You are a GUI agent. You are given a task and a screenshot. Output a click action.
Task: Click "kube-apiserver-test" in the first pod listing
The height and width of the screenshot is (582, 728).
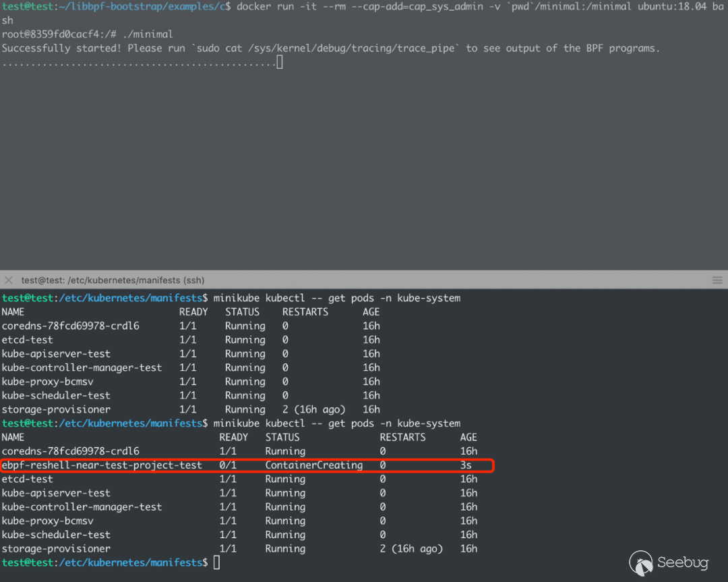click(x=56, y=354)
